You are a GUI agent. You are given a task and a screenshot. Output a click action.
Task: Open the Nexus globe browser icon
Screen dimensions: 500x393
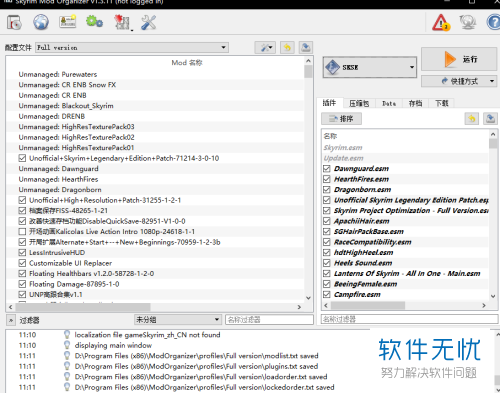(x=41, y=22)
